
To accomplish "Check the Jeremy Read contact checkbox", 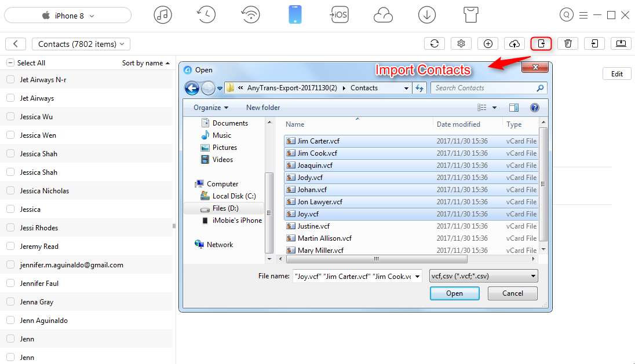I will pos(10,247).
